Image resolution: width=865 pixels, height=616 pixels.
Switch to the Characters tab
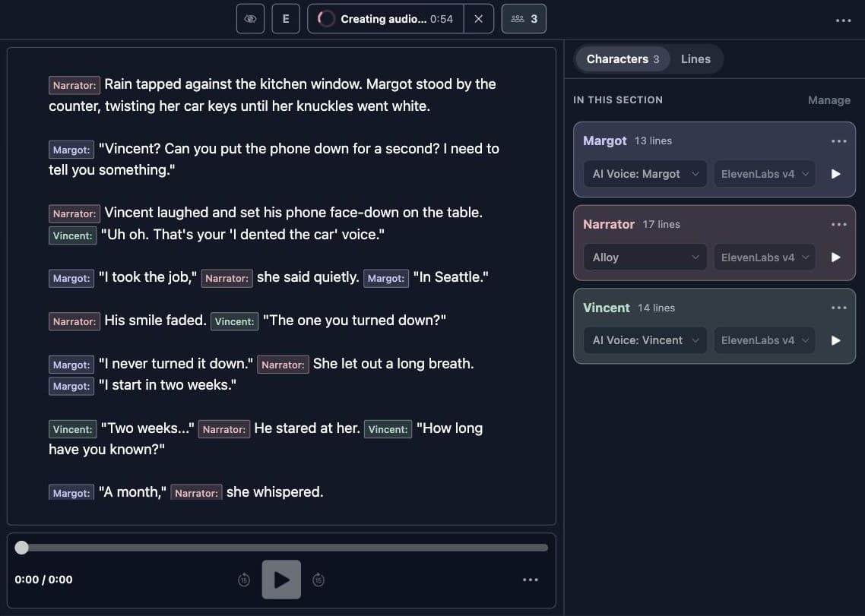pyautogui.click(x=623, y=59)
